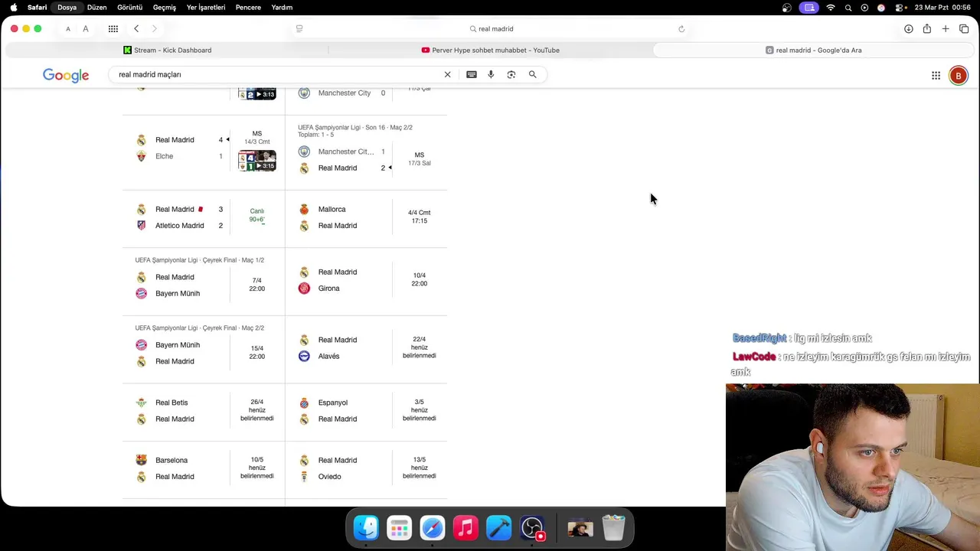Viewport: 980px width, 551px height.
Task: Open the Real Madrid vs Oviedo fixture
Action: 366,469
